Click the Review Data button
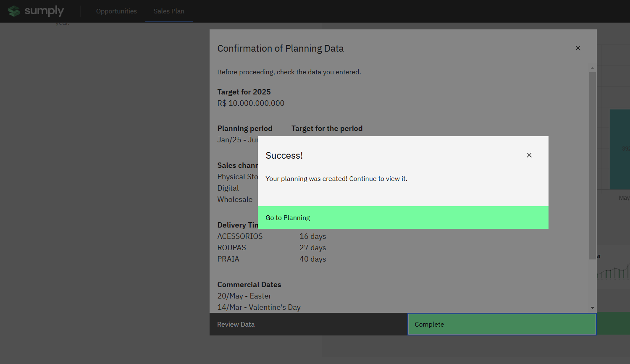The image size is (630, 364). pyautogui.click(x=308, y=324)
